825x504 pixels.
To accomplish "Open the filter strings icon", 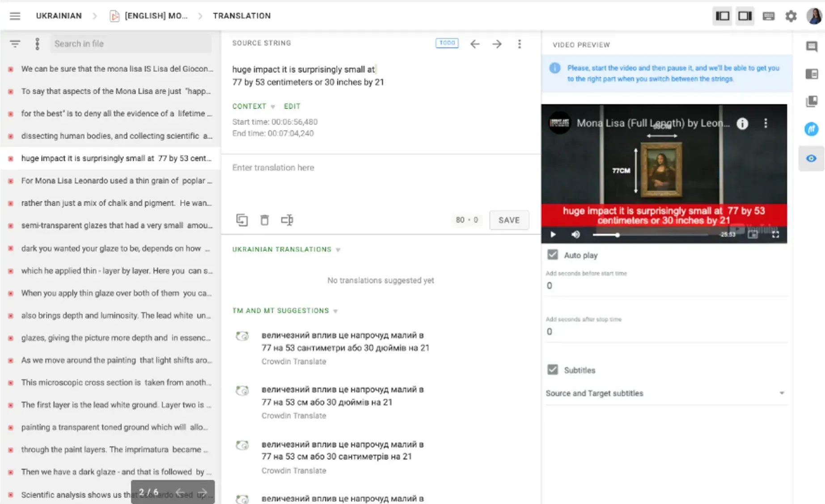I will click(15, 44).
